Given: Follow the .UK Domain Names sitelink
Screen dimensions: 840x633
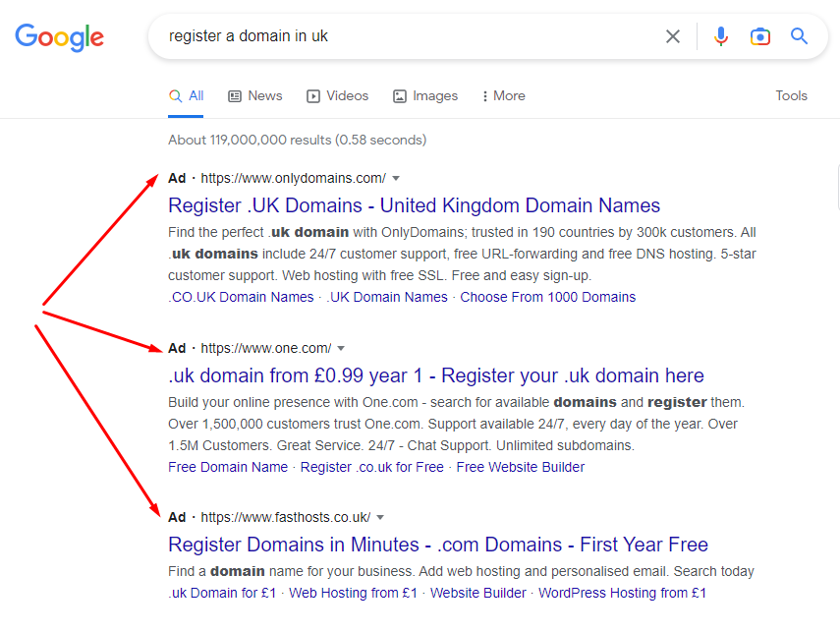Looking at the screenshot, I should pos(387,297).
